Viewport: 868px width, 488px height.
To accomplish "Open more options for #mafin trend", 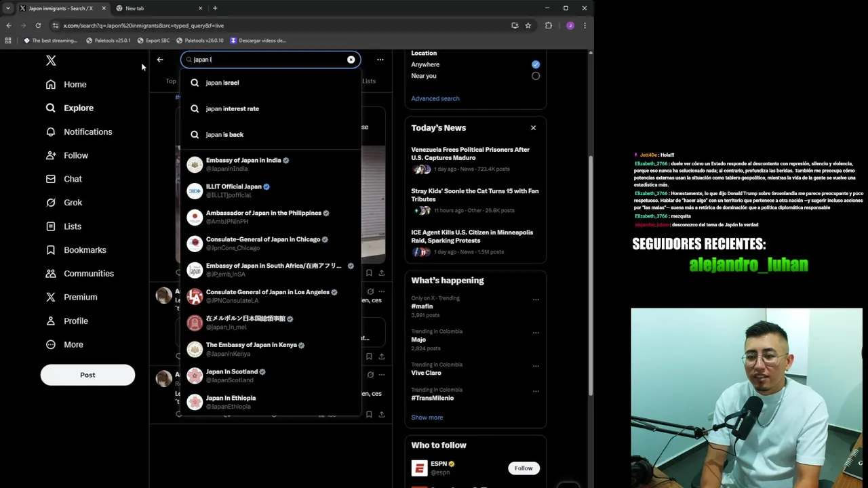I will coord(536,300).
